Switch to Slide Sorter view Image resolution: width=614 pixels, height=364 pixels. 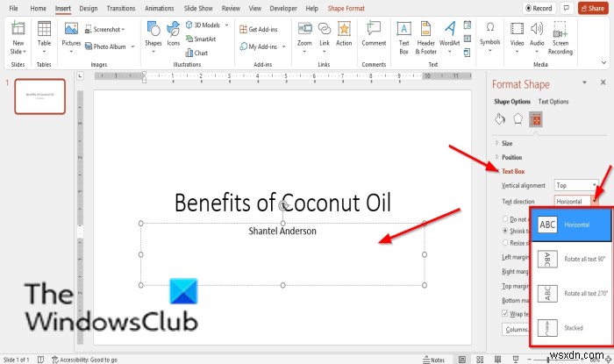click(480, 360)
